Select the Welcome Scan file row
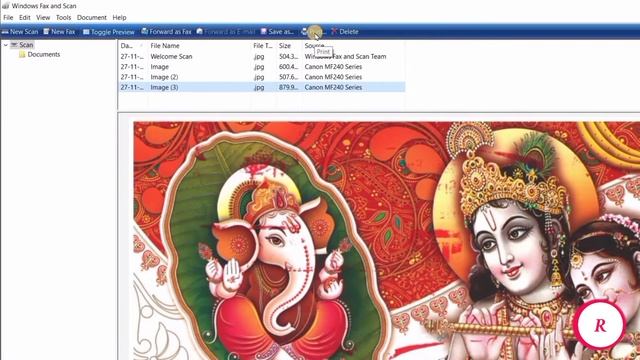The width and height of the screenshot is (640, 360). pyautogui.click(x=262, y=57)
